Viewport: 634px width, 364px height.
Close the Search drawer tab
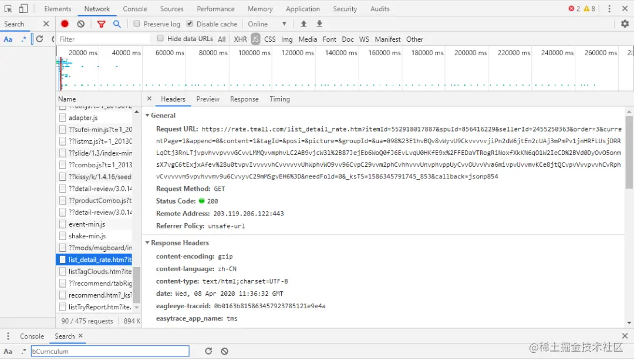tap(80, 336)
